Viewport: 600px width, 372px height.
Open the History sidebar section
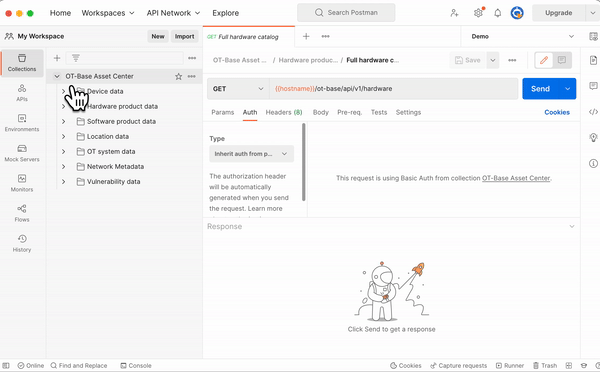[22, 243]
